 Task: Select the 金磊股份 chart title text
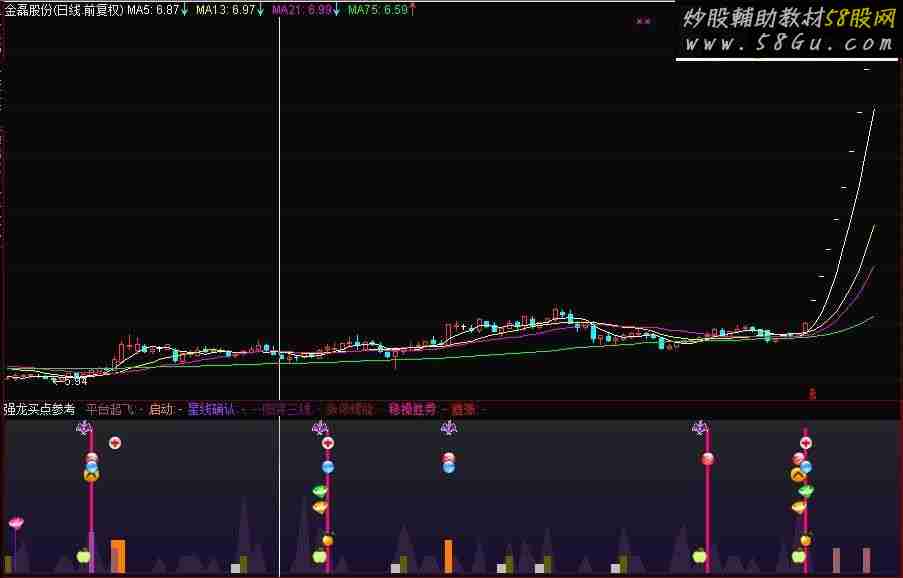point(63,10)
